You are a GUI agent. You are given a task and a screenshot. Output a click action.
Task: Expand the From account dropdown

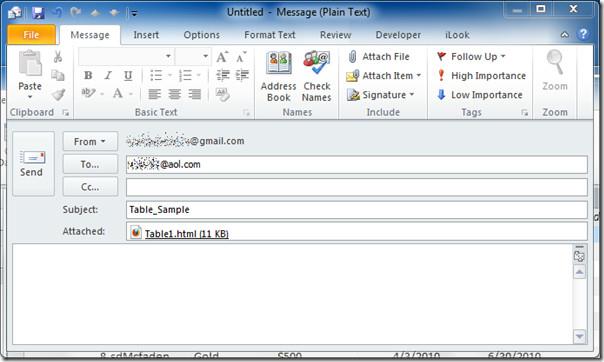coord(90,142)
